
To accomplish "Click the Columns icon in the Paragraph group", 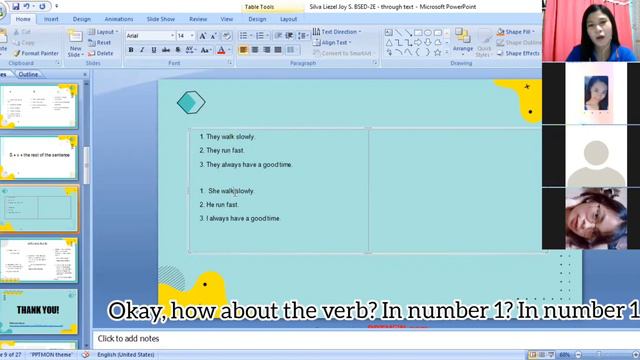I will [x=291, y=50].
